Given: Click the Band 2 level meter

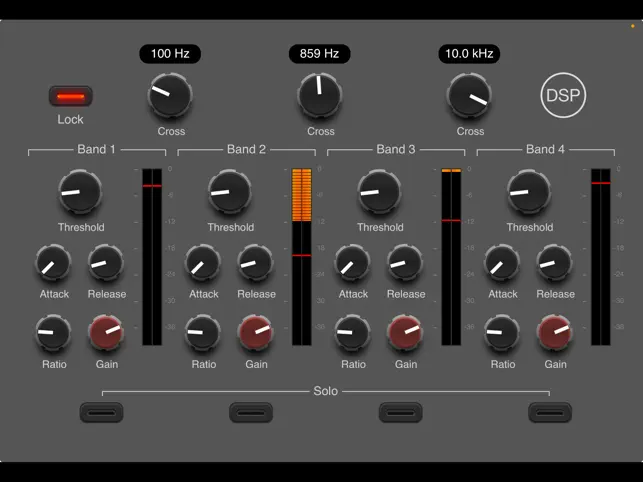Looking at the screenshot, I should [302, 257].
